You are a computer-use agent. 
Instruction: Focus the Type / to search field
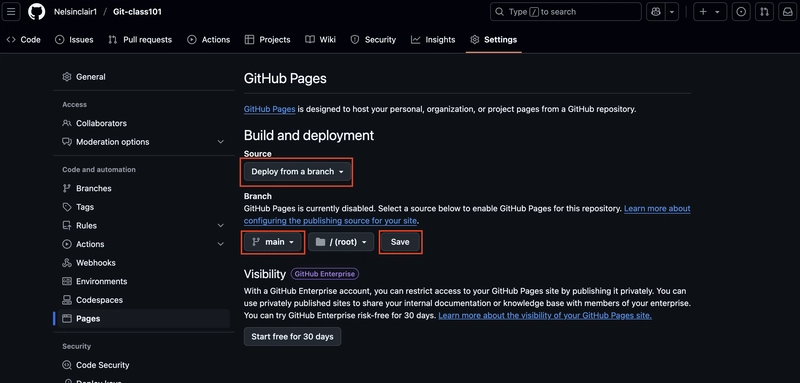[x=565, y=11]
